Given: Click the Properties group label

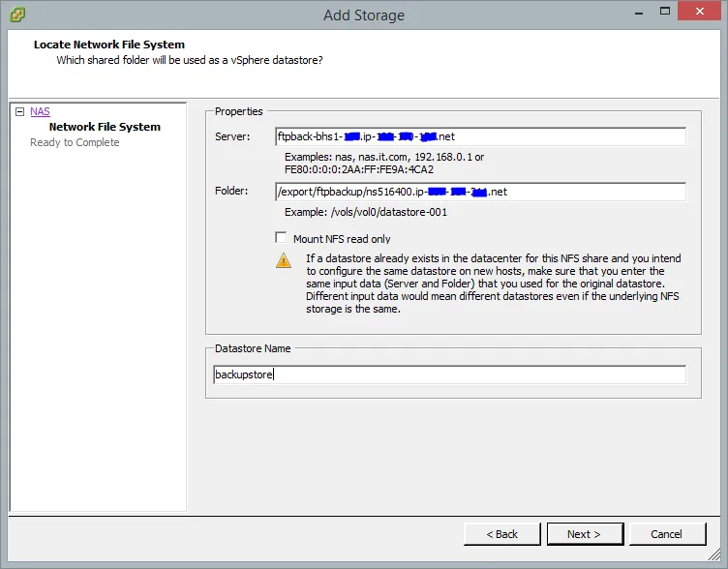Looking at the screenshot, I should pyautogui.click(x=238, y=111).
